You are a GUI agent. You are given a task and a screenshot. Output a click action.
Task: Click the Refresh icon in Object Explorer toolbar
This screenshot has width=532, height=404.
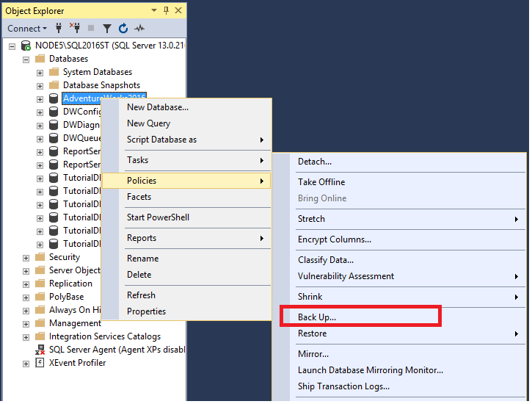(x=123, y=28)
